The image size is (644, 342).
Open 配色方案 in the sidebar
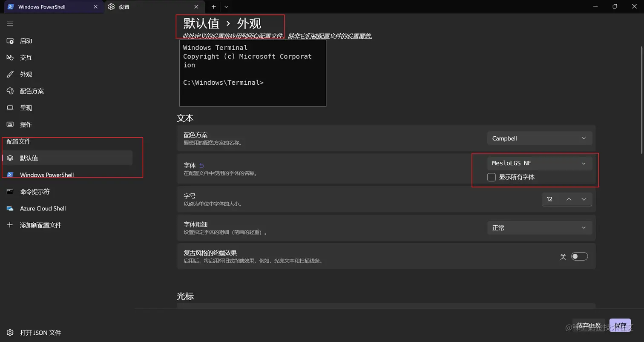pos(67,91)
